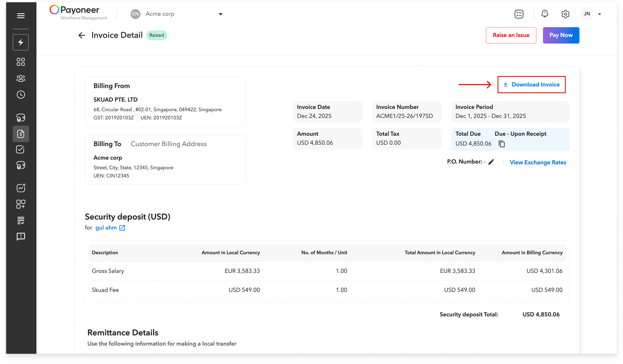Download Invoice via highlighted link
The width and height of the screenshot is (623, 364).
point(532,84)
